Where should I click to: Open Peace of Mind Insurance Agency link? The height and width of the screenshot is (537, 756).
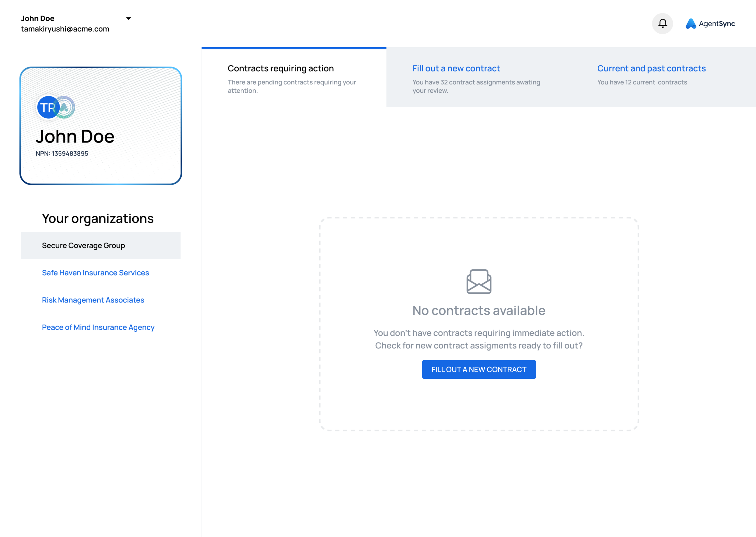(98, 327)
